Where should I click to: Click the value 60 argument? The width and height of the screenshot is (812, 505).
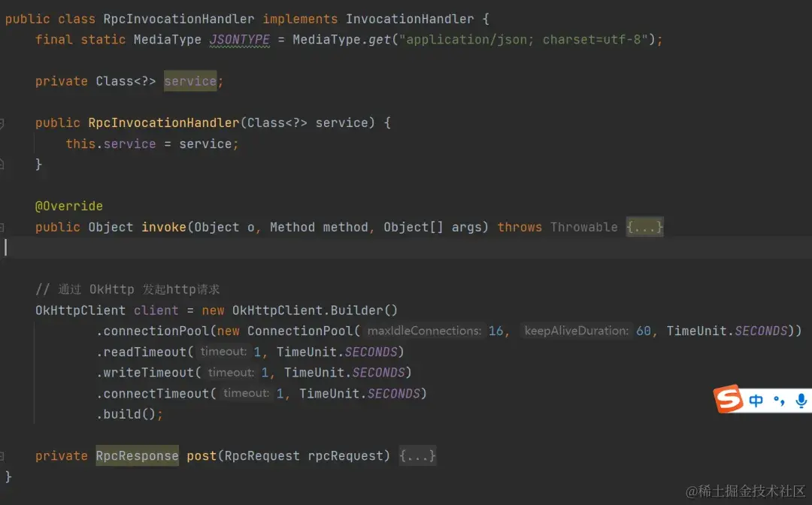pos(643,331)
